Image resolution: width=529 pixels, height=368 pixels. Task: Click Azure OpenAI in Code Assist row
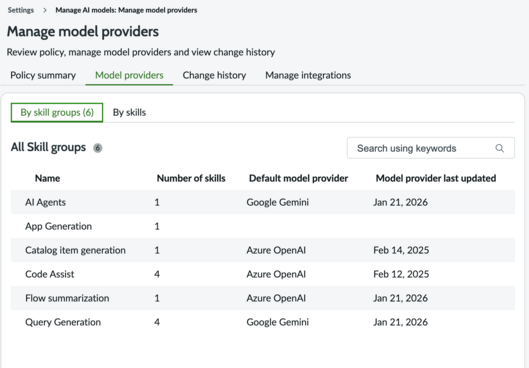tap(276, 274)
